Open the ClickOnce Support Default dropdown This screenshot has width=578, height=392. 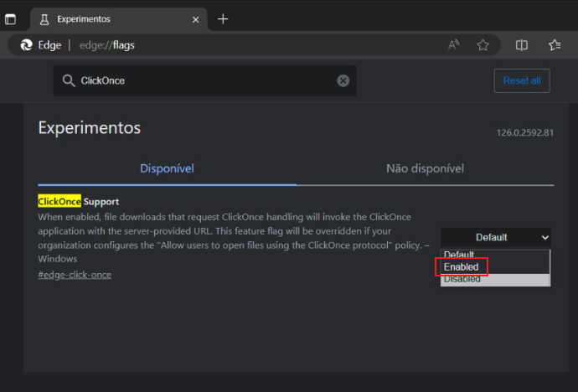point(495,237)
